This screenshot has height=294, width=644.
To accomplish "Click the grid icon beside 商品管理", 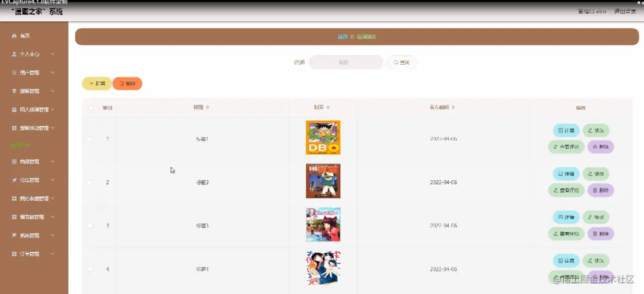I will click(x=14, y=162).
